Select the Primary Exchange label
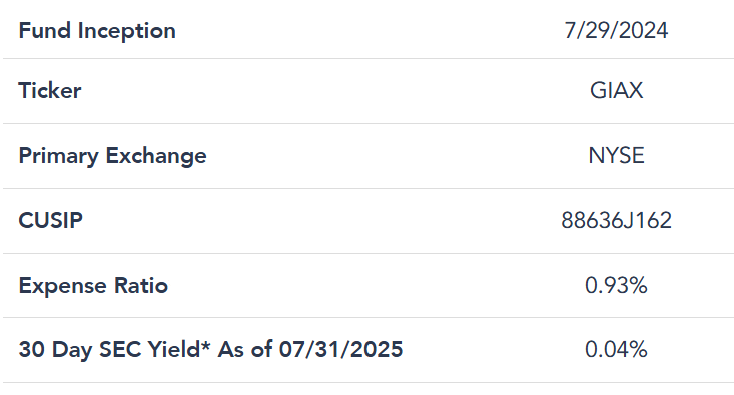 (x=112, y=156)
